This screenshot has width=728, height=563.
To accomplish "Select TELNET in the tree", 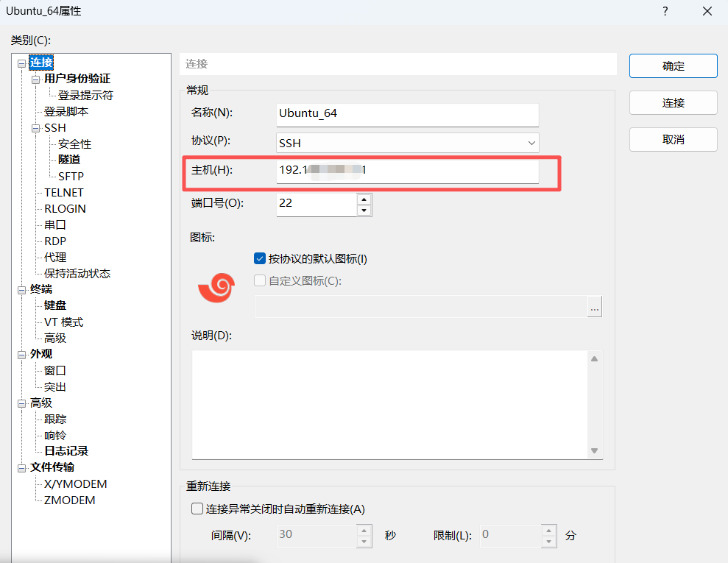I will pyautogui.click(x=64, y=193).
